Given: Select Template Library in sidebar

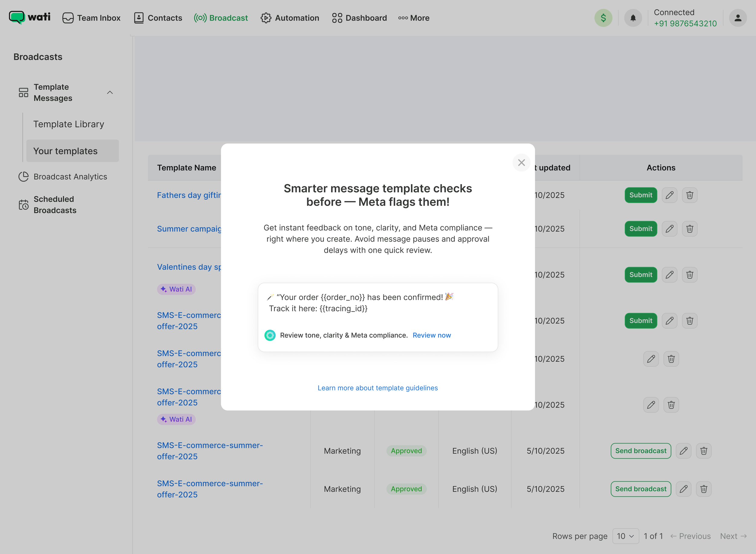Looking at the screenshot, I should point(69,124).
